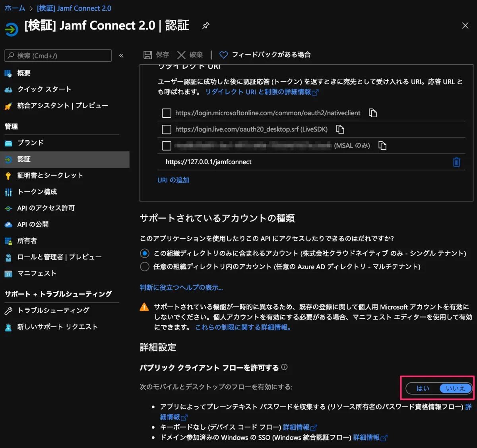The image size is (477, 448).
Task: Click the ブランド icon in sidebar
Action: click(x=8, y=143)
